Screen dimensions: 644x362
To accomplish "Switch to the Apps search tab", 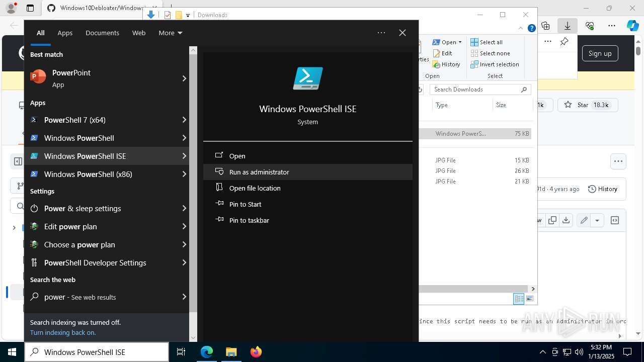I will (x=65, y=33).
